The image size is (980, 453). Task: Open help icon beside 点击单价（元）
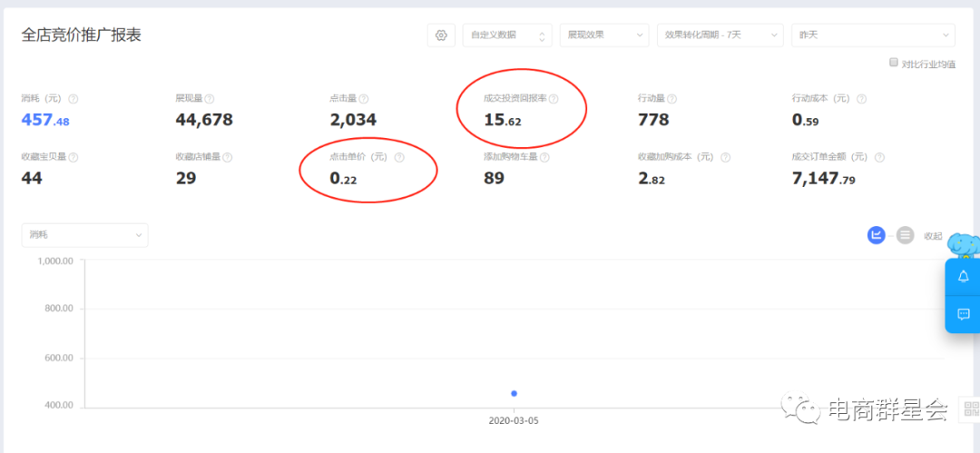pyautogui.click(x=399, y=158)
